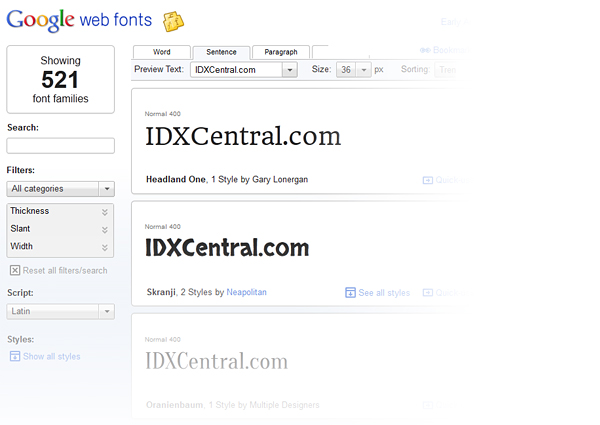
Task: Click the Size value field showing 36
Action: [x=346, y=70]
